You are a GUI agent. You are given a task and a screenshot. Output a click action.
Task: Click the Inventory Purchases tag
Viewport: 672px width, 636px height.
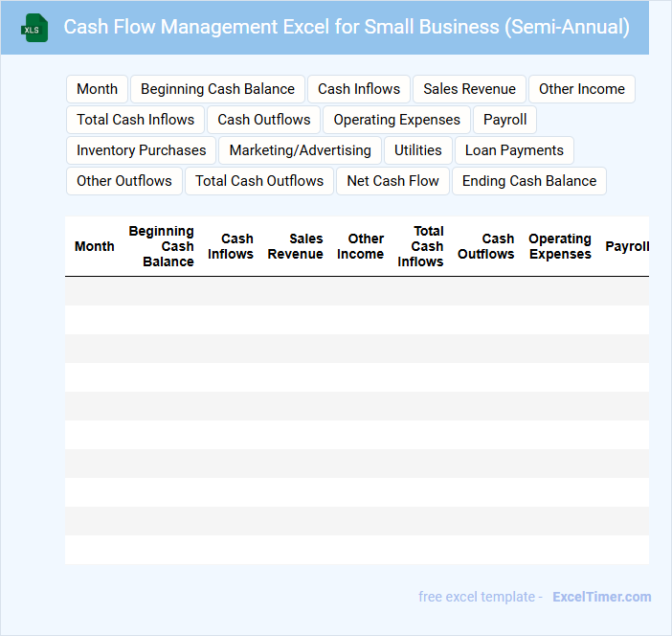tap(141, 150)
